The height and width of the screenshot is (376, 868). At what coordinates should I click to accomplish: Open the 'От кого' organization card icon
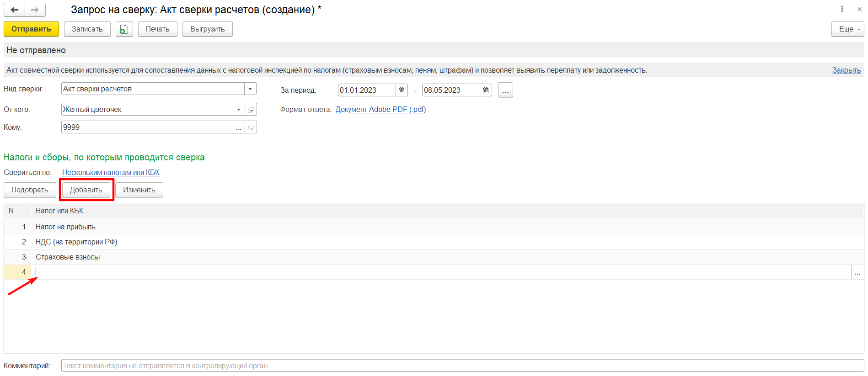click(251, 110)
